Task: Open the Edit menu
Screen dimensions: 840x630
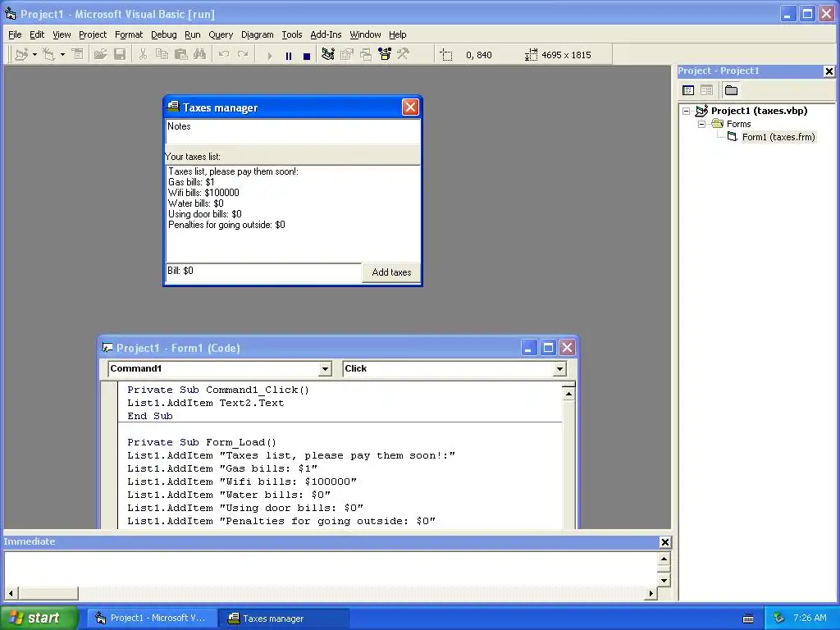Action: (37, 34)
